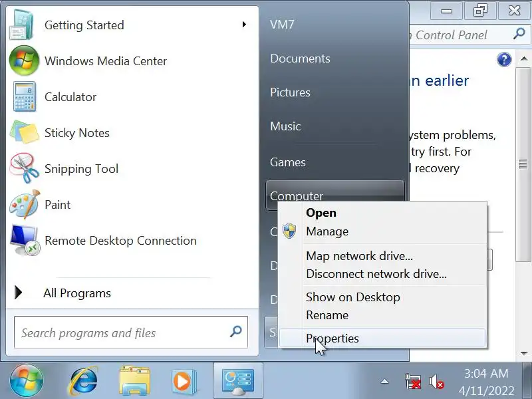Switch to the Control Panel taskbar button

[238, 380]
